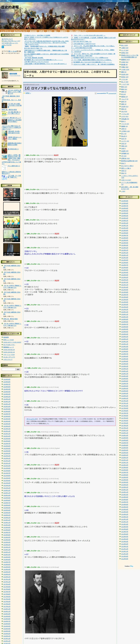Open マネーニュース2ch site link
Screen dimensions: 140x644
(x=9, y=355)
